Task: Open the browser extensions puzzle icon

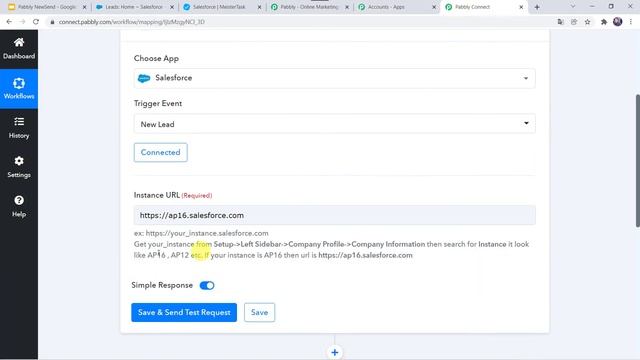Action: pos(604,22)
